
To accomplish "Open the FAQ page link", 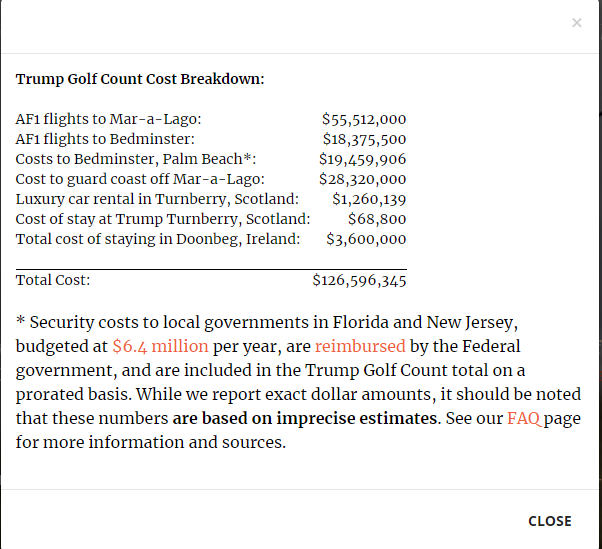I will [x=524, y=418].
